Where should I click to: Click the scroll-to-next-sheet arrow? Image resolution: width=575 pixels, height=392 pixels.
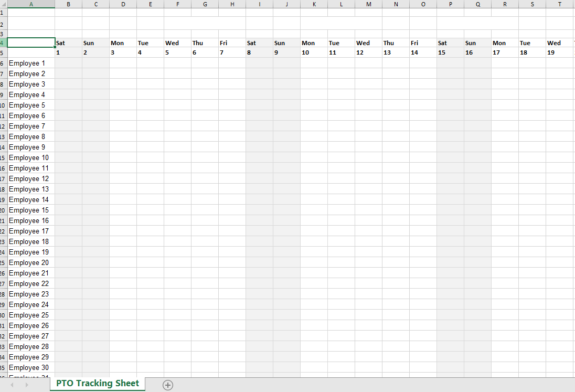point(27,385)
